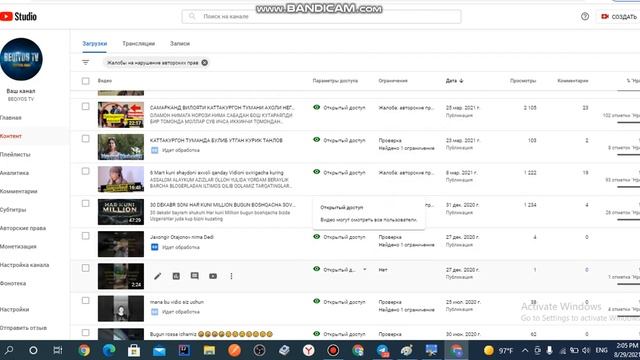Check box for Jaxongir Otajonov video row
The image size is (640, 360).
click(85, 236)
